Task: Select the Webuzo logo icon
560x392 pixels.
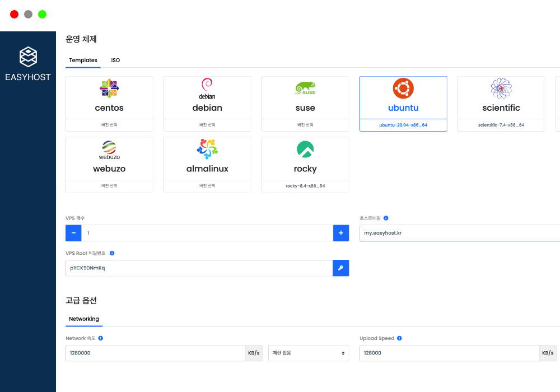Action: (109, 150)
